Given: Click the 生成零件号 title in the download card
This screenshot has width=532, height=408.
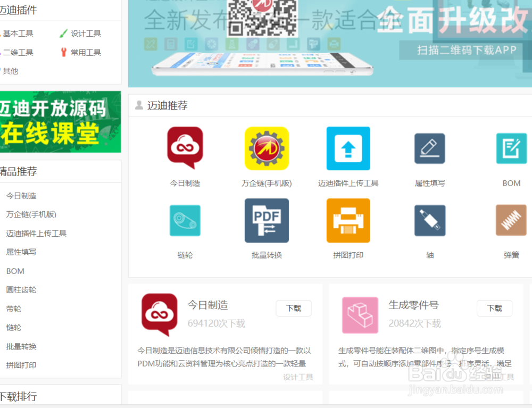Looking at the screenshot, I should pyautogui.click(x=413, y=305).
